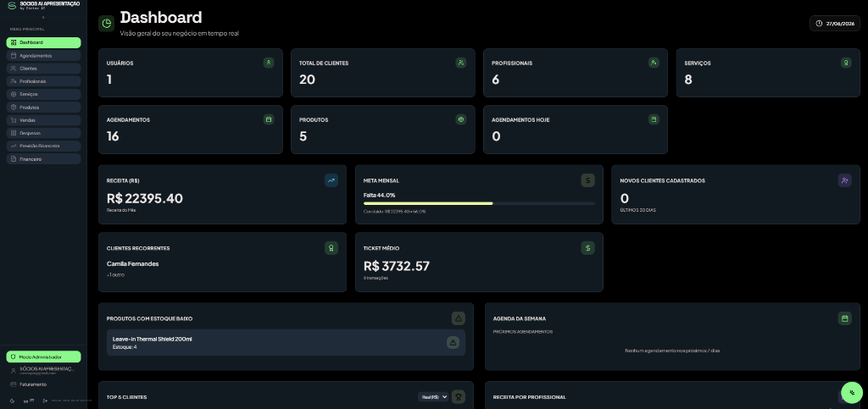868x409 pixels.
Task: Open the Usuários stat card
Action: point(191,73)
